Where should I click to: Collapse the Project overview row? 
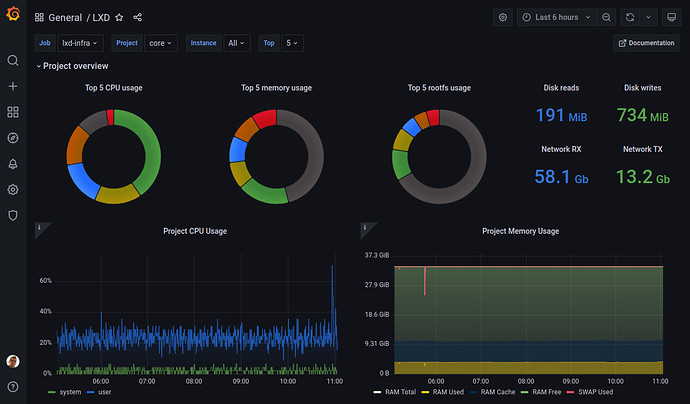click(x=72, y=66)
